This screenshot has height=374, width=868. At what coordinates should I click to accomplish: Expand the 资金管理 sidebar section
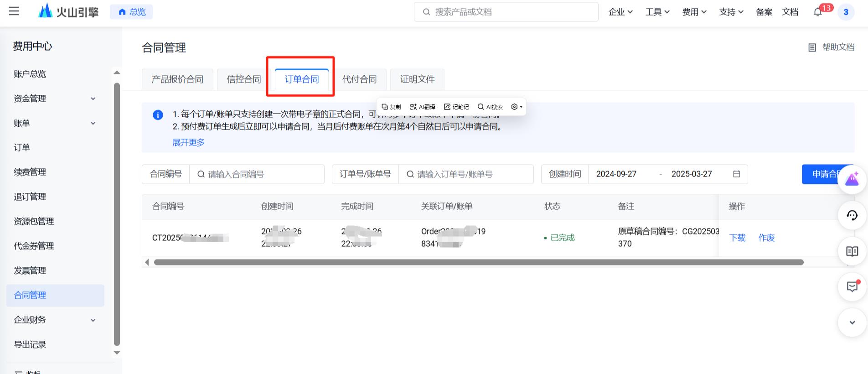[93, 99]
